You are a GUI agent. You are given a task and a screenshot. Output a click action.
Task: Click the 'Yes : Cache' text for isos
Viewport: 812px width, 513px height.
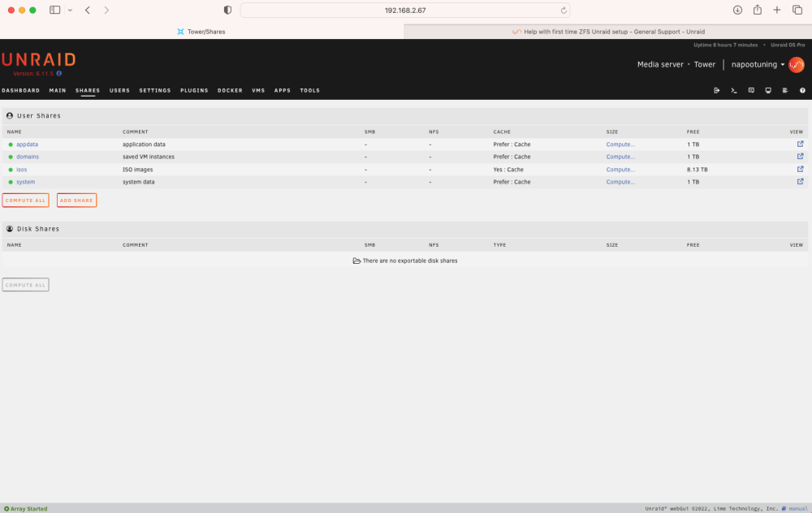(508, 170)
